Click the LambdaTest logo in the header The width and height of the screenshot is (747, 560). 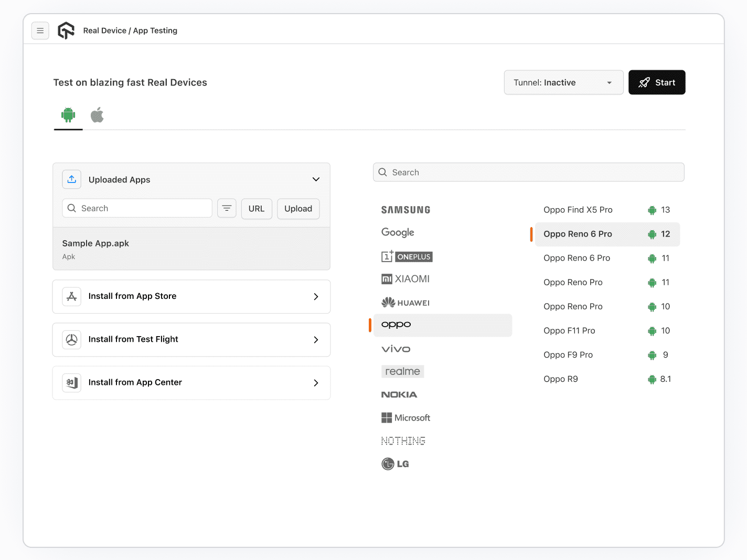click(x=66, y=30)
